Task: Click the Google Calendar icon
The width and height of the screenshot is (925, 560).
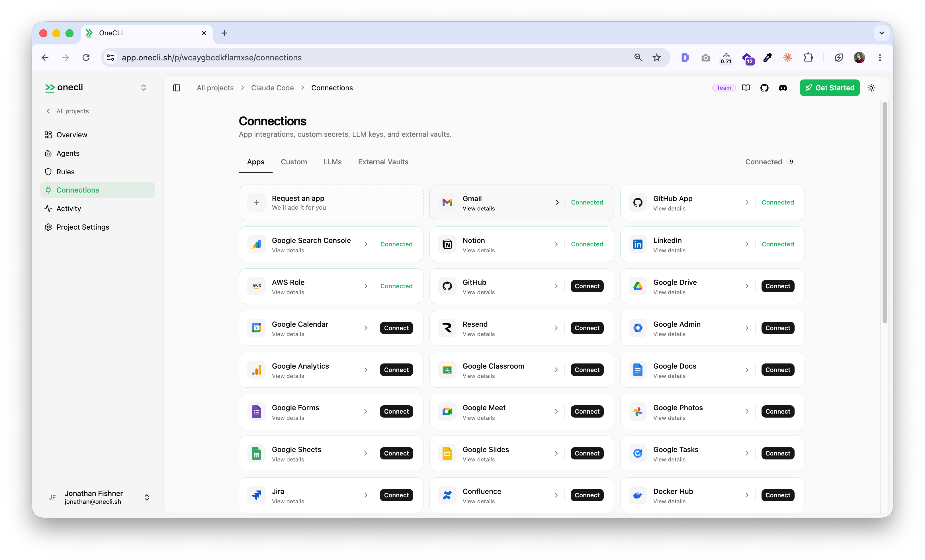Action: (x=256, y=328)
